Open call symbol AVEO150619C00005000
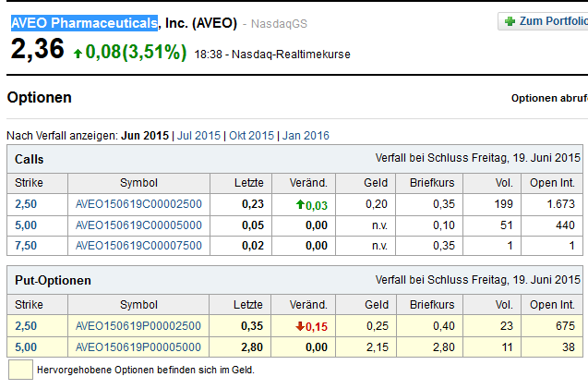The height and width of the screenshot is (389, 588). coord(138,225)
